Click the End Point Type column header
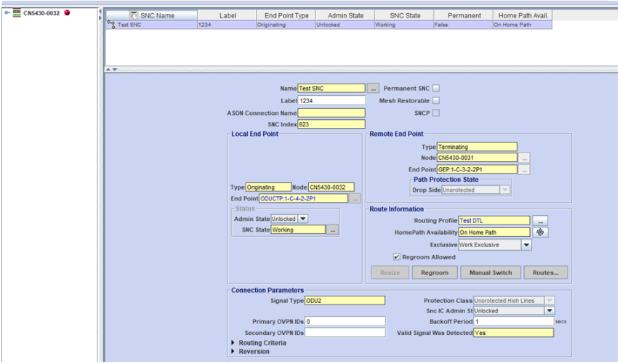 [286, 15]
